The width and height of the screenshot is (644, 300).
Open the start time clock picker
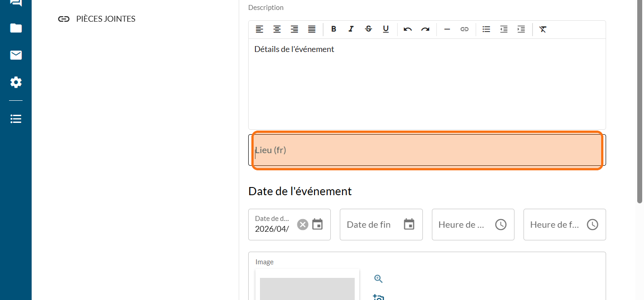tap(501, 224)
